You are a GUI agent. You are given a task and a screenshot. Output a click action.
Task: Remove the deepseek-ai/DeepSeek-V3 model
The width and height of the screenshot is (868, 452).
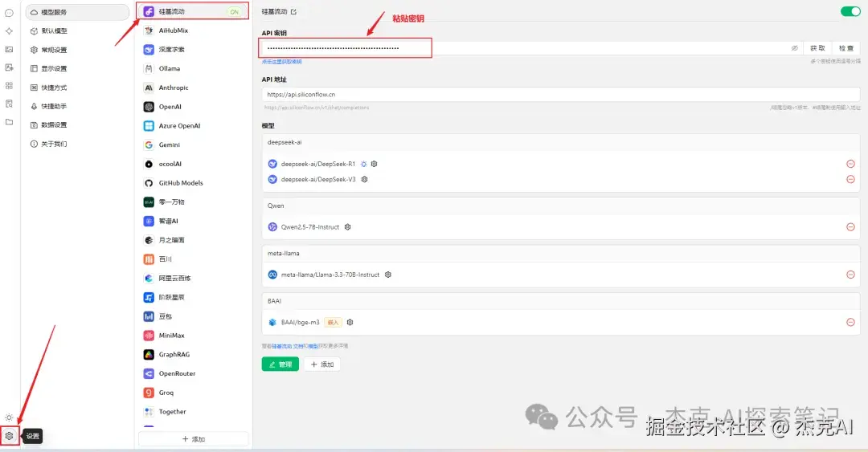(x=851, y=179)
